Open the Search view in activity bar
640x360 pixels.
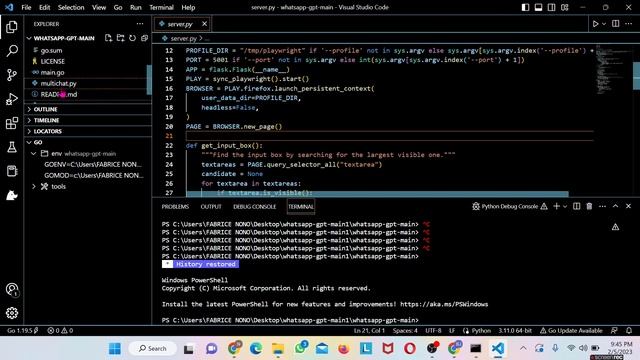click(12, 51)
